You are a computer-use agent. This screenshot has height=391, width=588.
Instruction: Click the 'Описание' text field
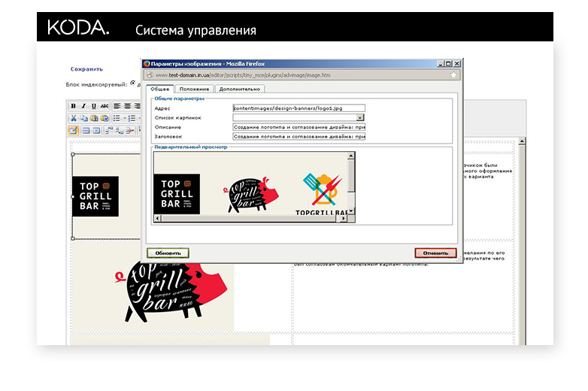(299, 127)
